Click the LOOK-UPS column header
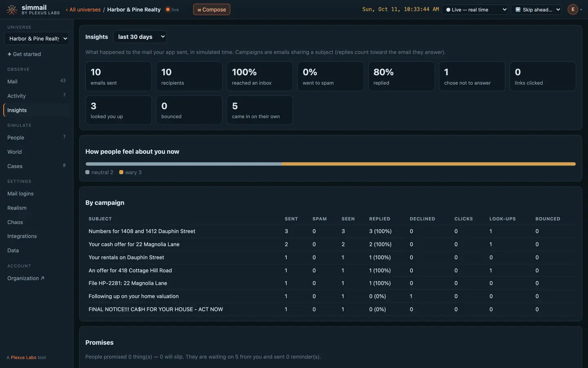The image size is (588, 368). coord(503,219)
